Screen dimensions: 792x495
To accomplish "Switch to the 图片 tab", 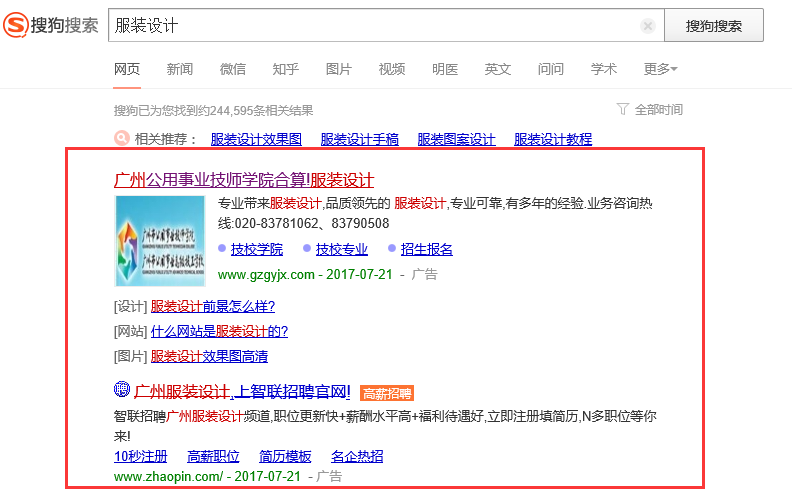I will (x=339, y=69).
